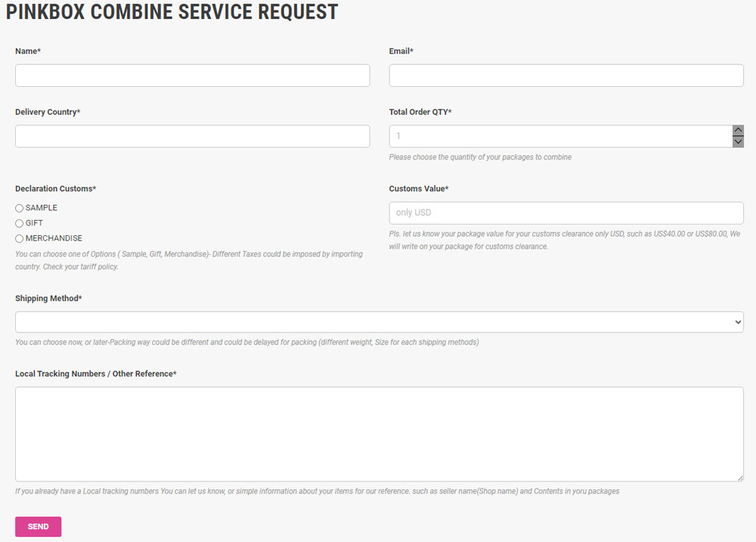
Task: Click the 'Delivery Country*' label text
Action: pyautogui.click(x=48, y=112)
